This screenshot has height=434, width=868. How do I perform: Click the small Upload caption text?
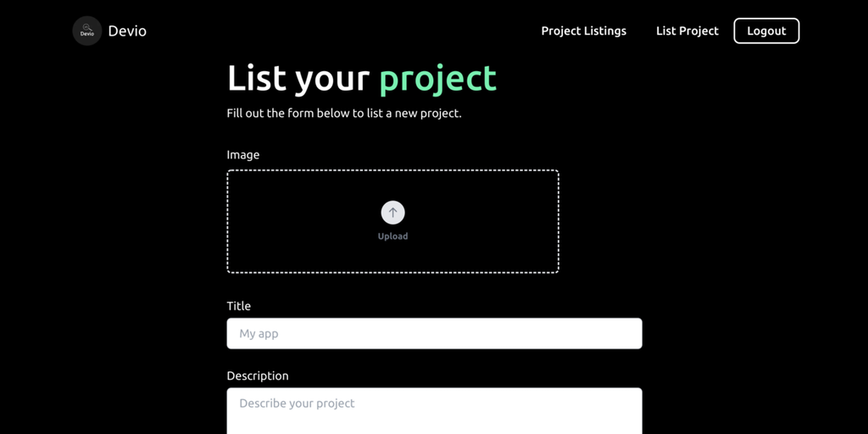click(392, 236)
